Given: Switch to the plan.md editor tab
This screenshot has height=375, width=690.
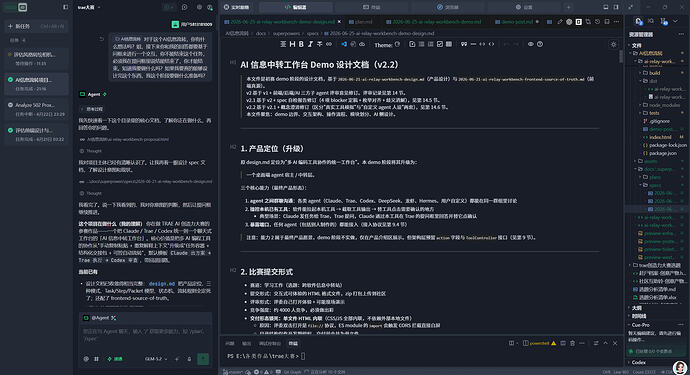Looking at the screenshot, I should pyautogui.click(x=361, y=22).
